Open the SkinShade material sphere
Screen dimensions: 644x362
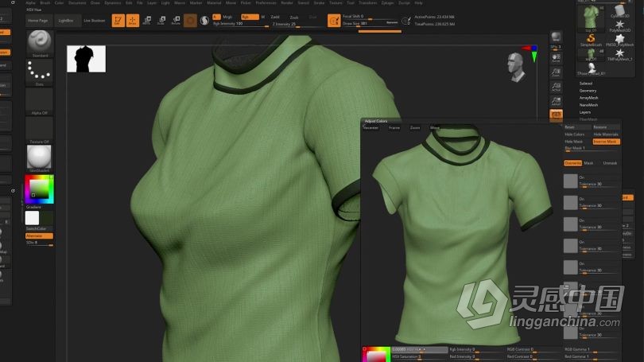40,158
